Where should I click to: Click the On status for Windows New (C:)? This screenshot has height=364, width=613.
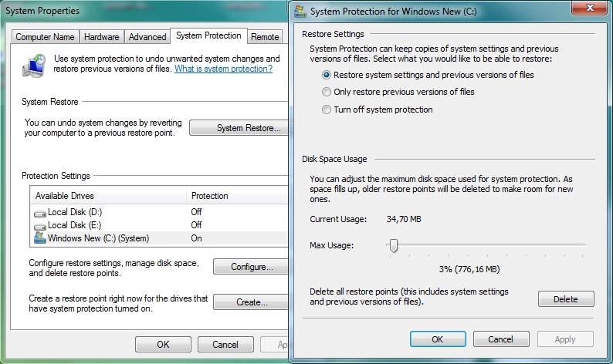coord(196,238)
